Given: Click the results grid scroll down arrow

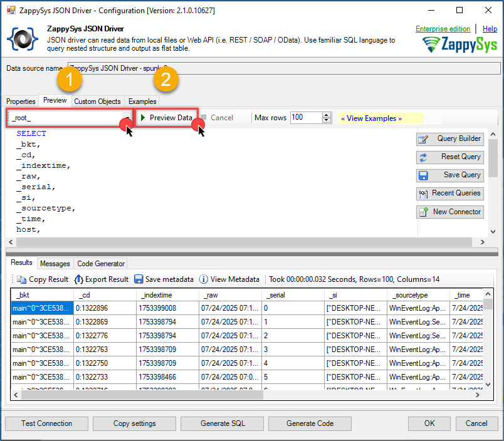Looking at the screenshot, I should click(488, 385).
